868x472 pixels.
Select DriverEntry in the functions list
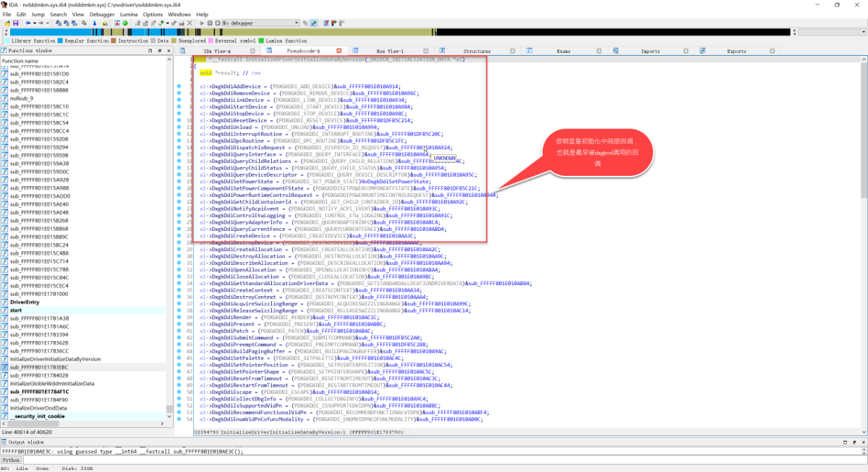pyautogui.click(x=82, y=302)
